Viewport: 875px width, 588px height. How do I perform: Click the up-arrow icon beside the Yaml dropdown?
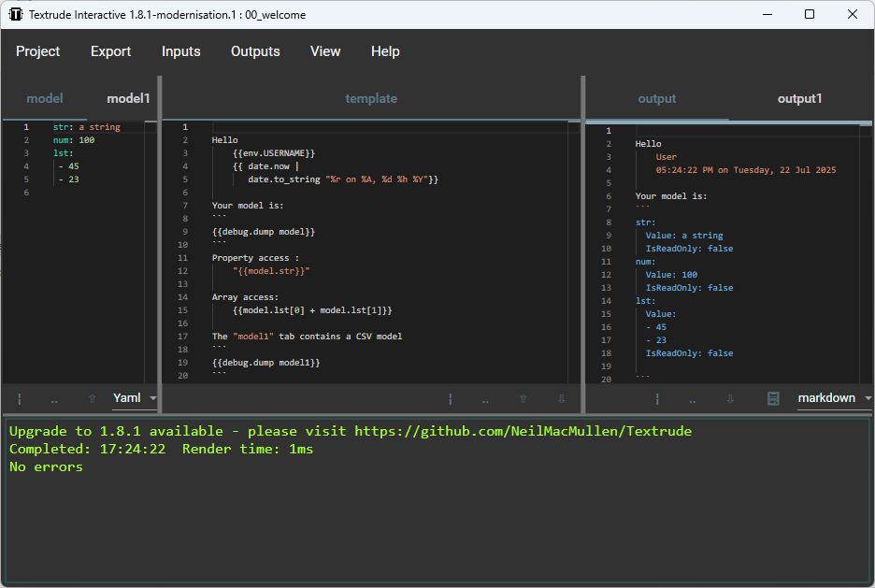(92, 398)
